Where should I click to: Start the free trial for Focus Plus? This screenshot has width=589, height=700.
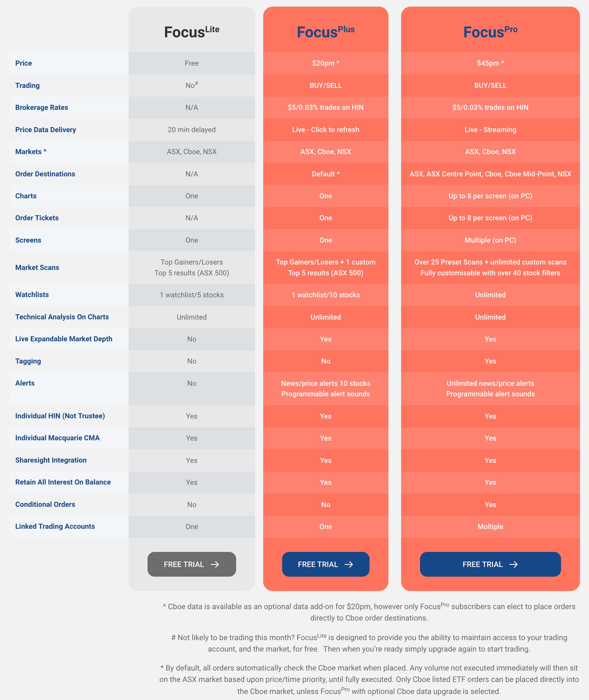[326, 564]
